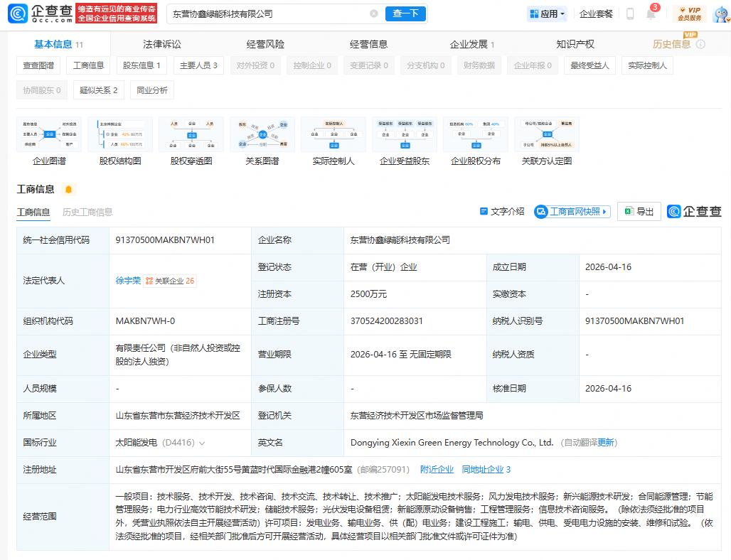The image size is (731, 560).
Task: Open VIP member services
Action: pyautogui.click(x=689, y=14)
